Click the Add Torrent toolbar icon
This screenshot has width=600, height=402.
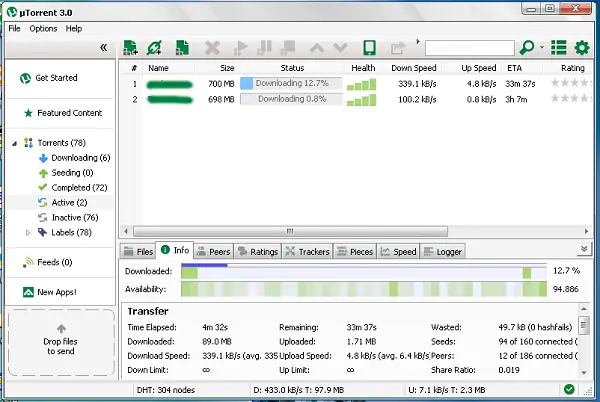130,48
